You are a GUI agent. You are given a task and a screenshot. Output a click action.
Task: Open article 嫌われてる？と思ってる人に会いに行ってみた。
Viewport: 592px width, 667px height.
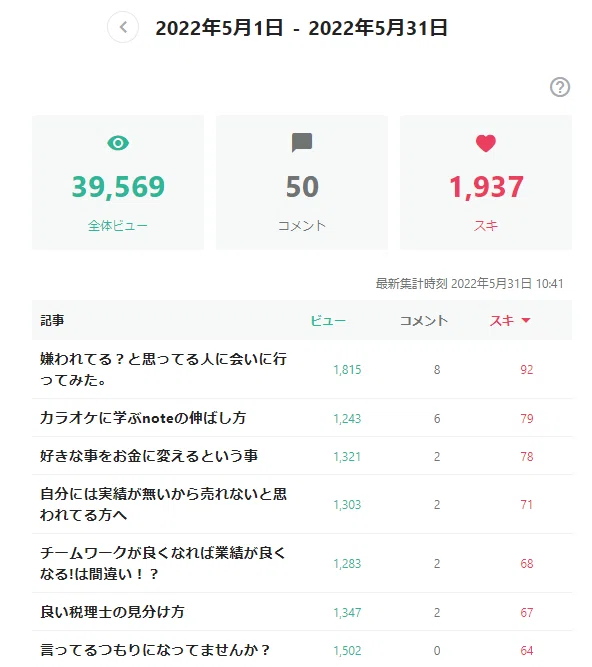tap(163, 369)
